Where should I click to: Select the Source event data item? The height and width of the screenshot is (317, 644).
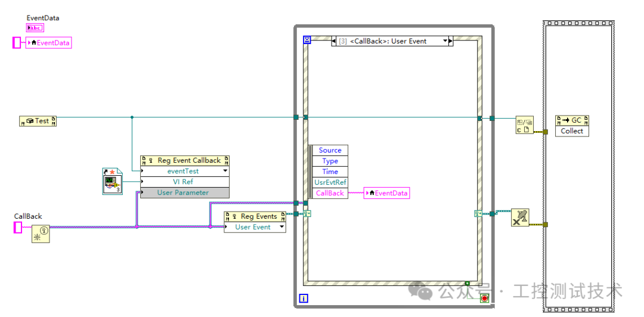pos(330,150)
